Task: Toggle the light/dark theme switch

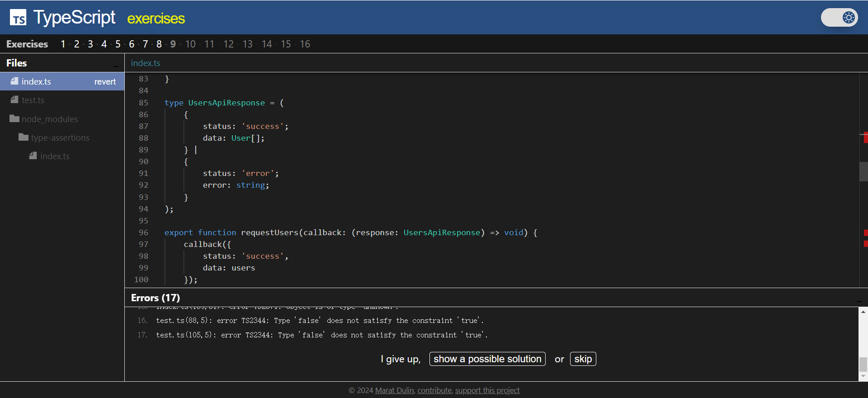Action: (x=839, y=18)
